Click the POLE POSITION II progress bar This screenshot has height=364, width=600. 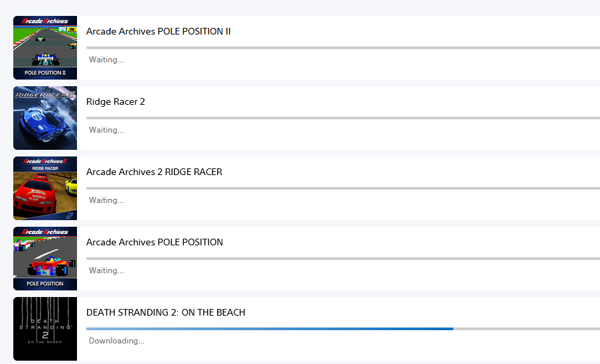click(x=343, y=48)
